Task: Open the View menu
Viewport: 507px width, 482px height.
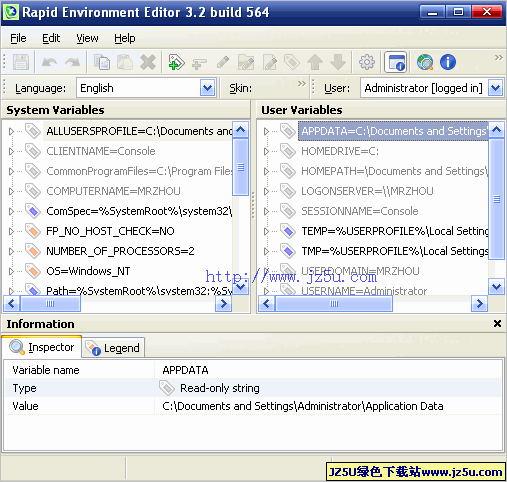Action: point(87,38)
